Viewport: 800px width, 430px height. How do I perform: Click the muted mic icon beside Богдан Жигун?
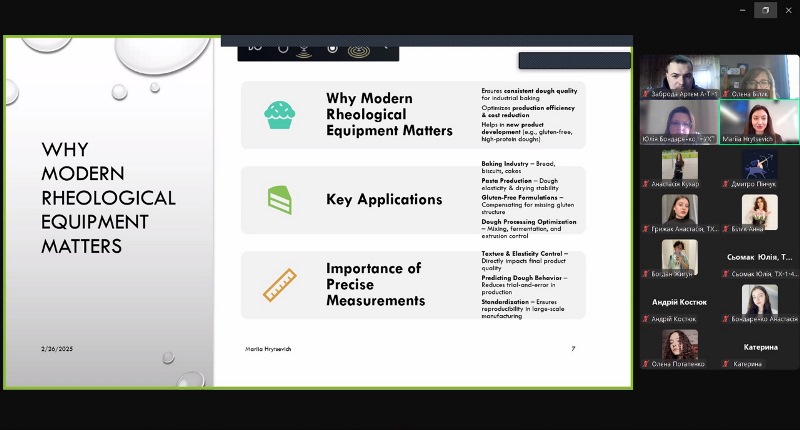coord(646,274)
